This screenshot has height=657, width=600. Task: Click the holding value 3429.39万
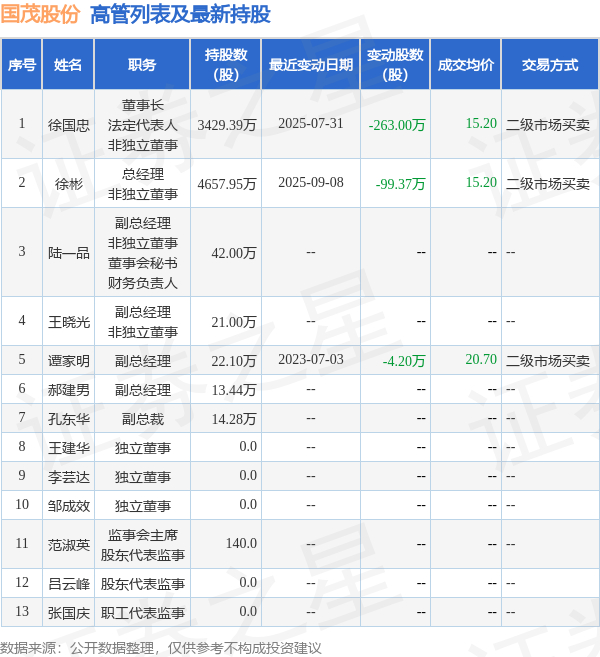[x=227, y=124]
